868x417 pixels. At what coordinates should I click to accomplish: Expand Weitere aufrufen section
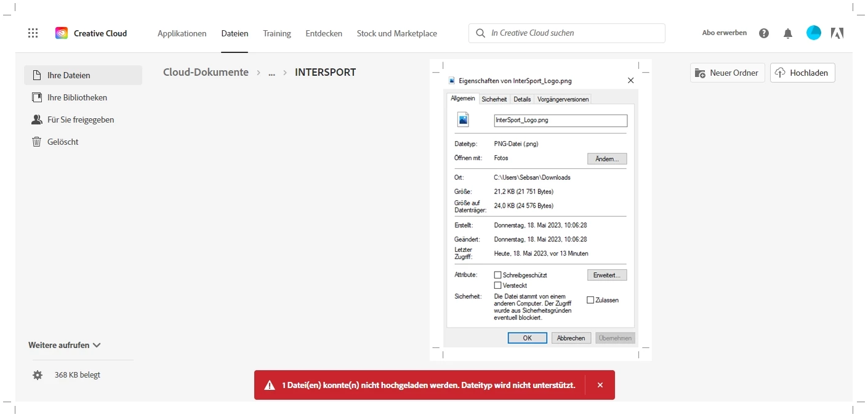click(65, 346)
